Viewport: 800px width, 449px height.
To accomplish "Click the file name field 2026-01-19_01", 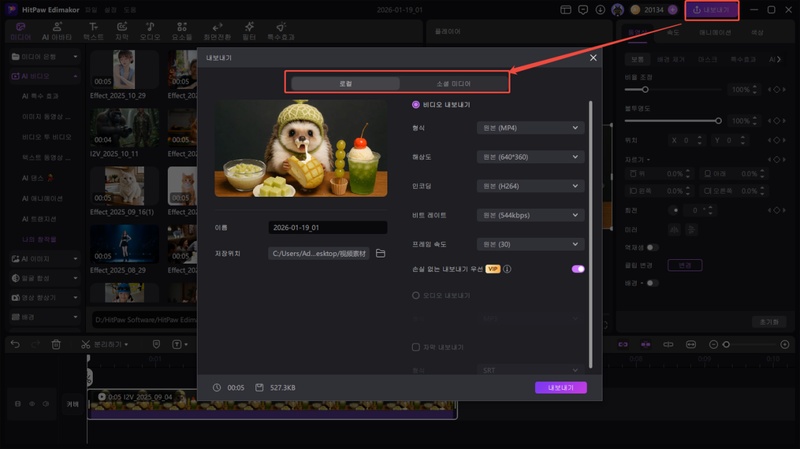I will tap(327, 228).
